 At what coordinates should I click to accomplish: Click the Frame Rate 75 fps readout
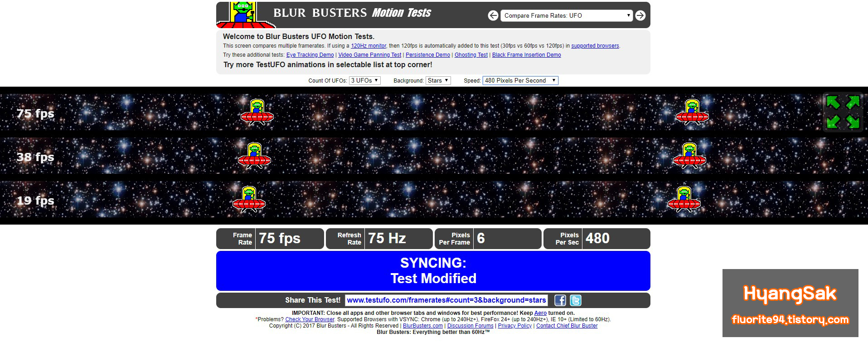click(270, 239)
